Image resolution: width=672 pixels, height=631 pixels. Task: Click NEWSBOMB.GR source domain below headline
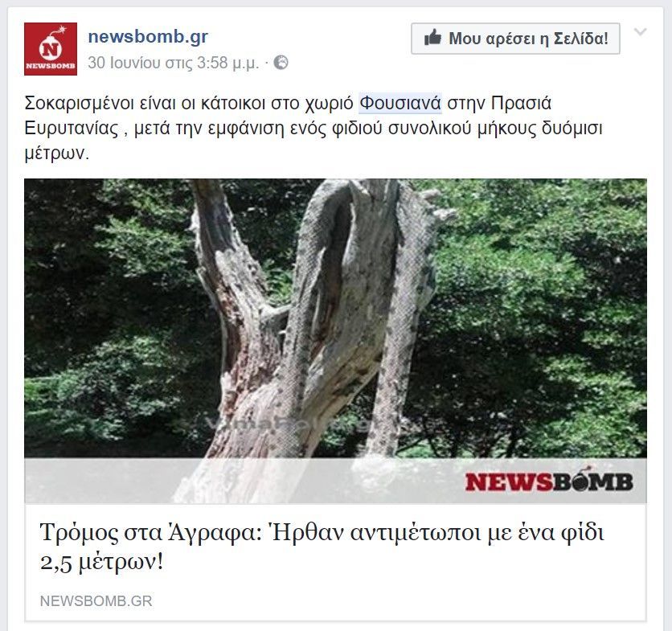pyautogui.click(x=96, y=601)
